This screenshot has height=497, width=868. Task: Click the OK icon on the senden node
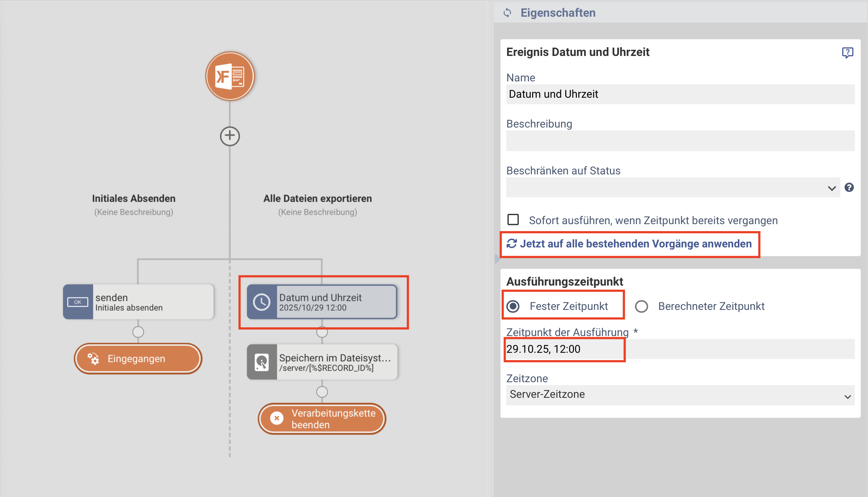coord(78,302)
